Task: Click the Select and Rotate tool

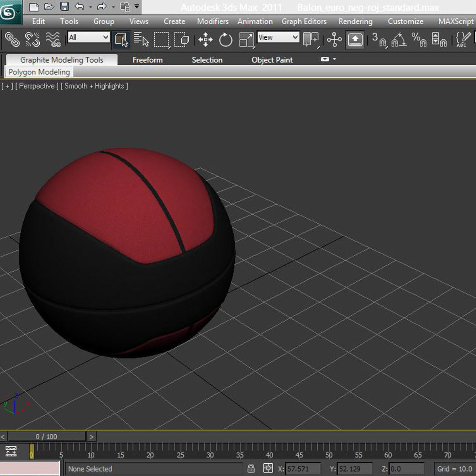Action: coord(226,40)
